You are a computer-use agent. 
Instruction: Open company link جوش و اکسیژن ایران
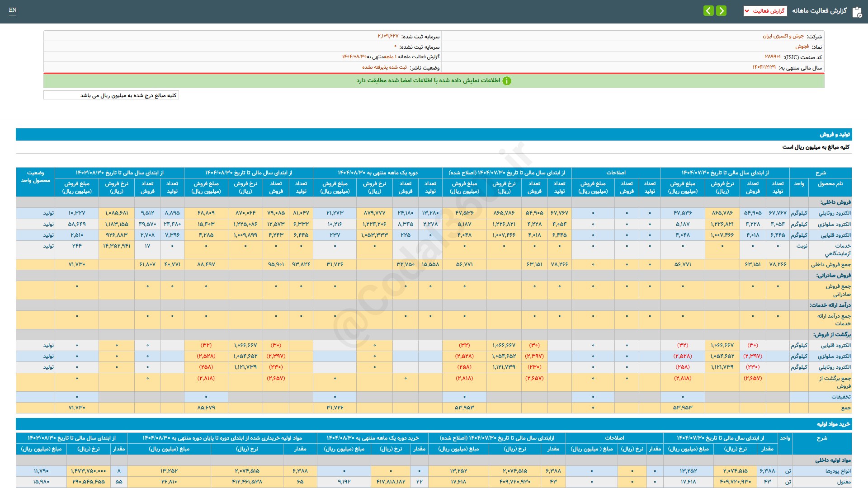[x=783, y=36]
